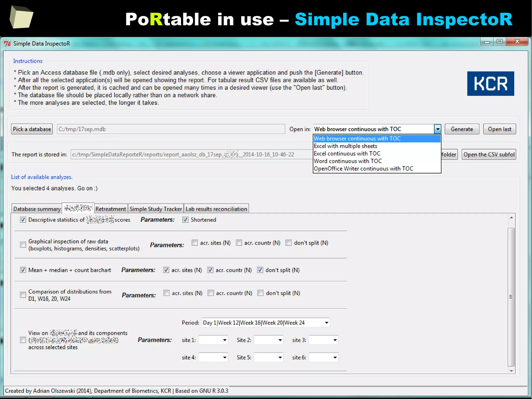Enable Comparison of distributions checkbox
The width and height of the screenshot is (532, 399).
(x=23, y=295)
